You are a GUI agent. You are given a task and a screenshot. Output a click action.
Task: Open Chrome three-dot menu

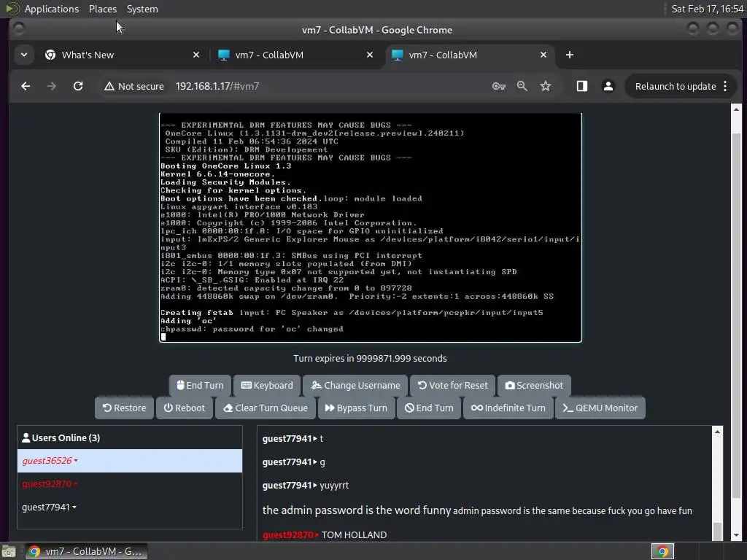click(x=725, y=86)
